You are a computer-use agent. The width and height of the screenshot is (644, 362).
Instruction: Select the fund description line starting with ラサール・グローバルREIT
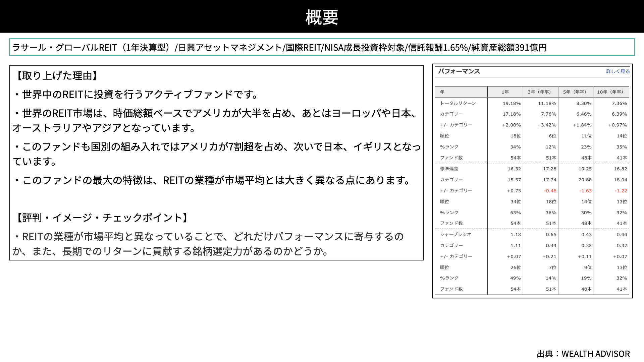coord(279,48)
